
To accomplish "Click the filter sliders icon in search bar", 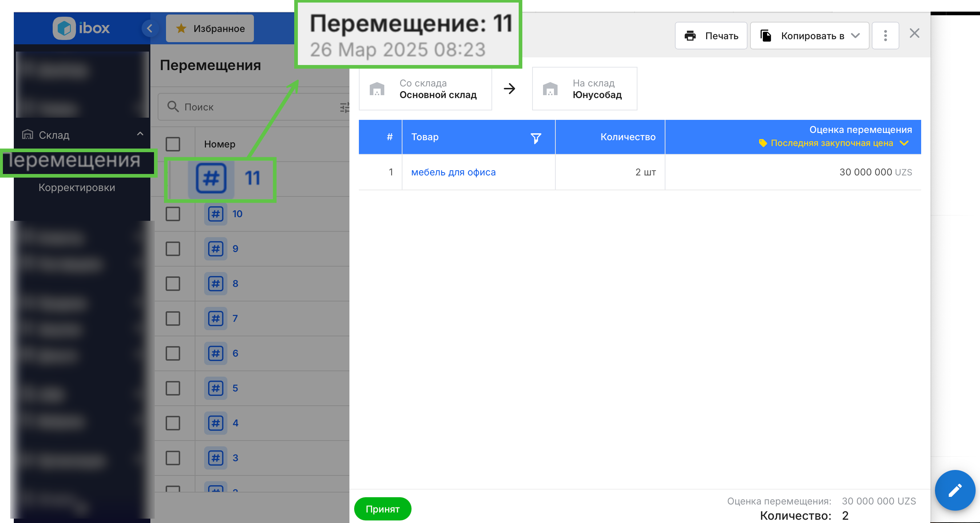I will point(344,107).
